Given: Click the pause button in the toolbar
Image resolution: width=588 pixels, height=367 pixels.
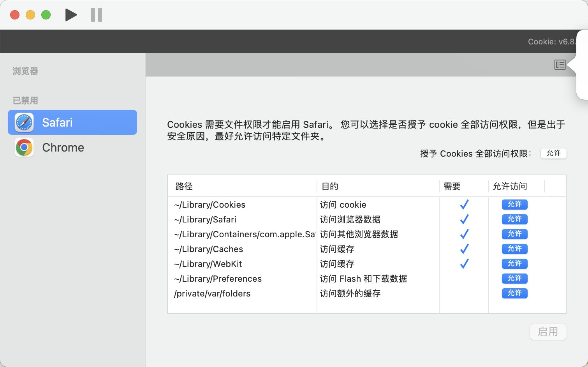Looking at the screenshot, I should click(97, 15).
